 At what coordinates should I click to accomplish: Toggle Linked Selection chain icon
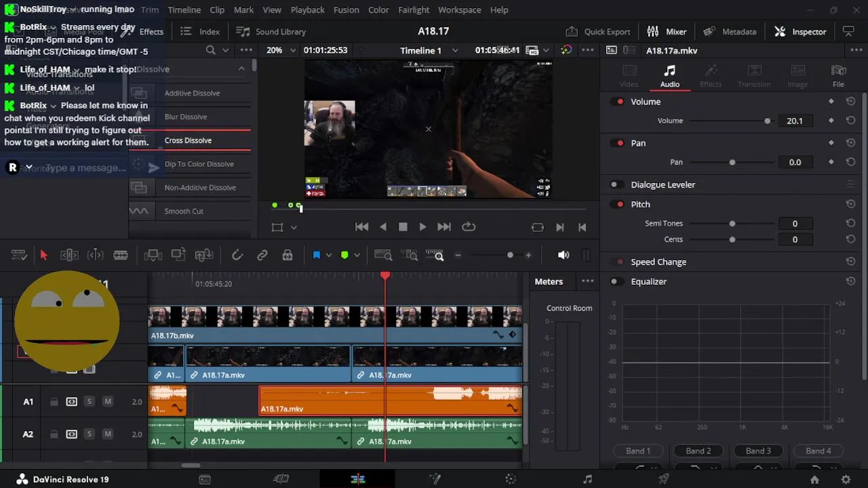coord(262,255)
